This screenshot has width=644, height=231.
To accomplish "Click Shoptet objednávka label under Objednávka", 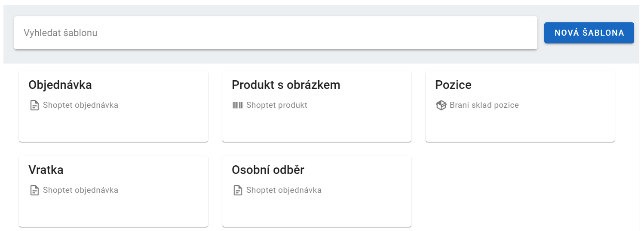I will pos(80,105).
